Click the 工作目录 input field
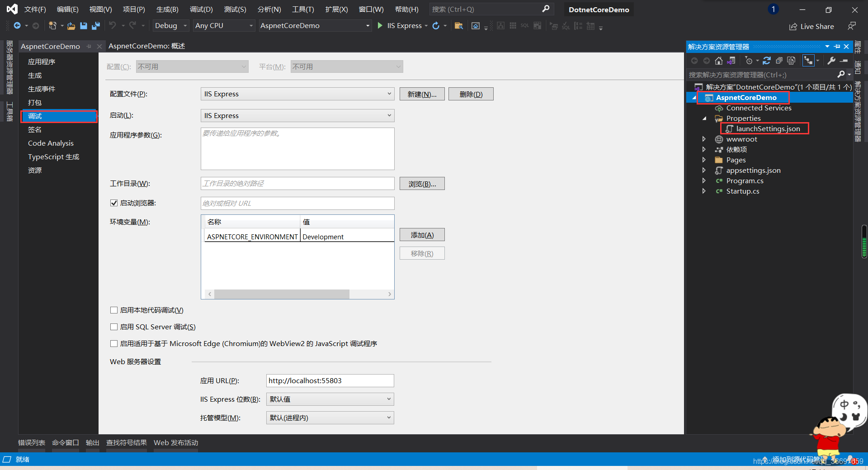 point(297,184)
